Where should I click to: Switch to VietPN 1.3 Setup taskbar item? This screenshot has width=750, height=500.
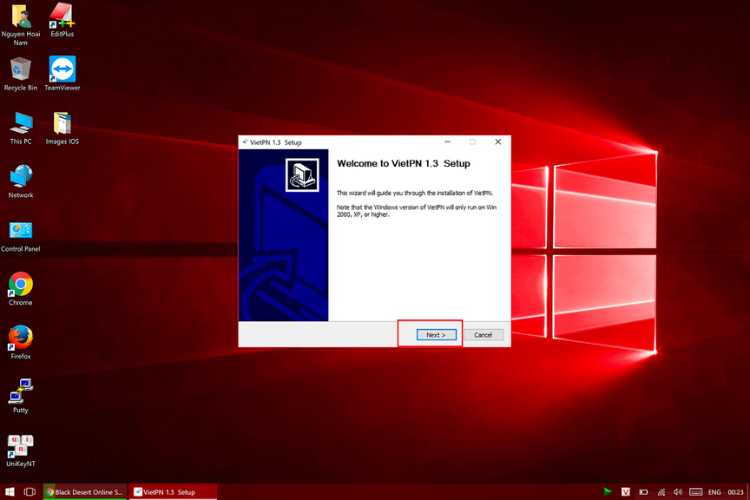pyautogui.click(x=173, y=492)
